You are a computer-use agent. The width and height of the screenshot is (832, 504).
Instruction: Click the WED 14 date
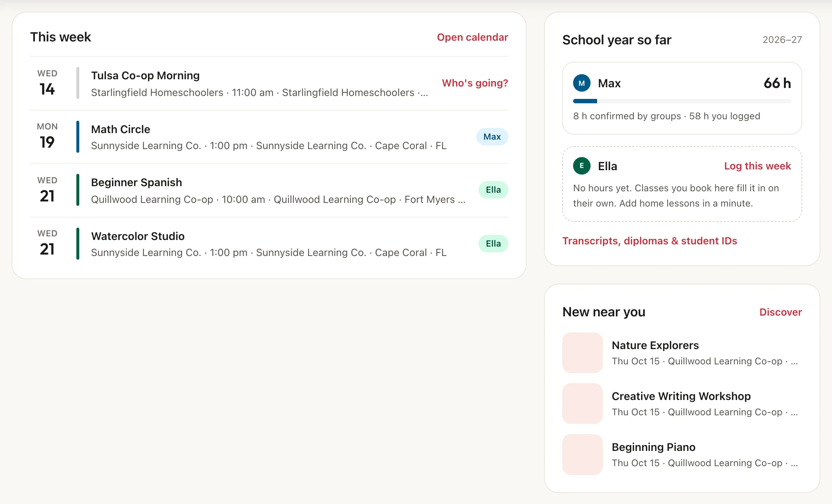point(47,83)
